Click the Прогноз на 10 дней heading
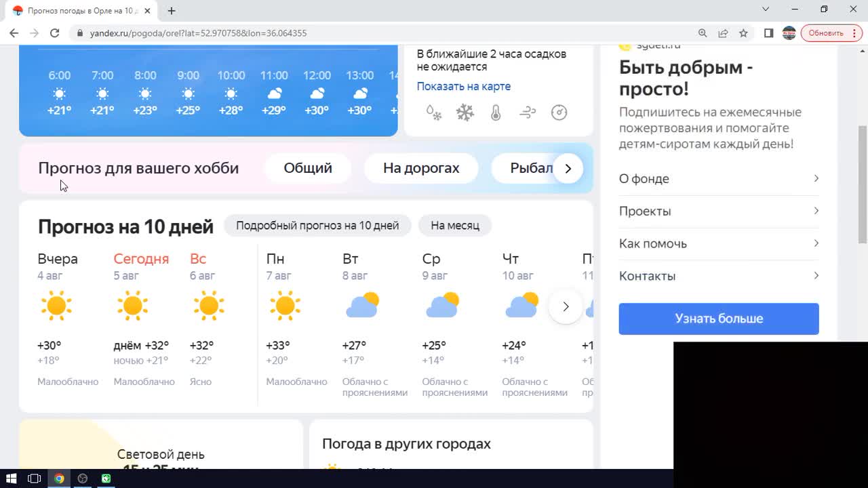This screenshot has width=868, height=488. tap(125, 226)
